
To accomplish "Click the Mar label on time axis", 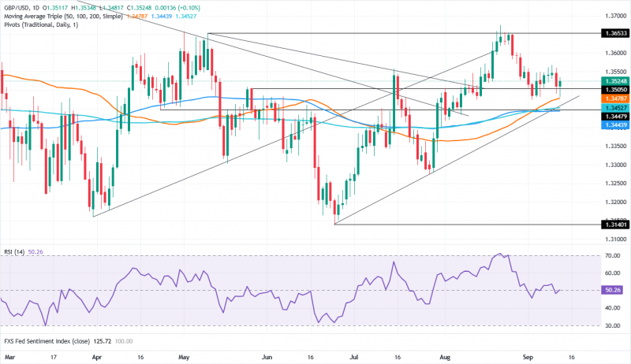I will pyautogui.click(x=9, y=357).
